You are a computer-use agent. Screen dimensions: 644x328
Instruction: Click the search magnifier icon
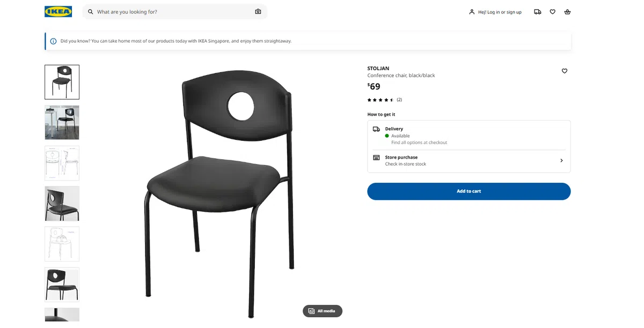coord(90,12)
